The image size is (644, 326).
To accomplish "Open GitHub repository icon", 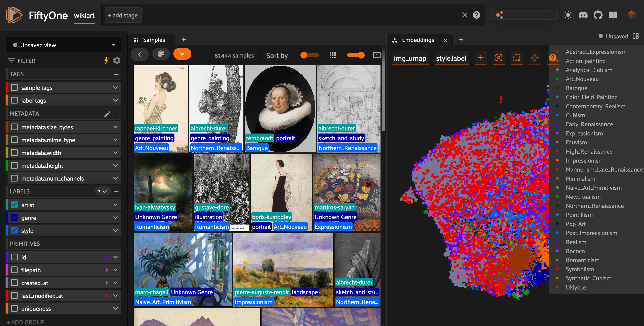I will tap(598, 15).
